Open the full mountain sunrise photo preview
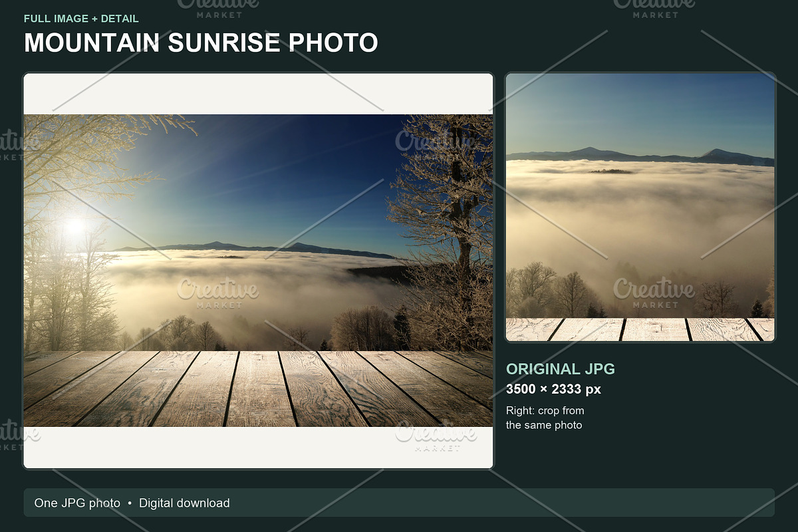This screenshot has width=798, height=532. point(258,271)
